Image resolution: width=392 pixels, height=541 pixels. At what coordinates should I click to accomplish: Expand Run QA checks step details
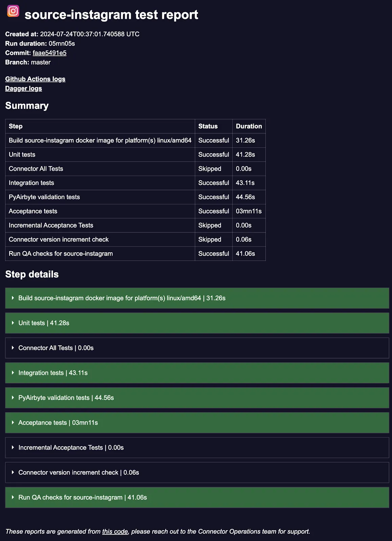[197, 497]
